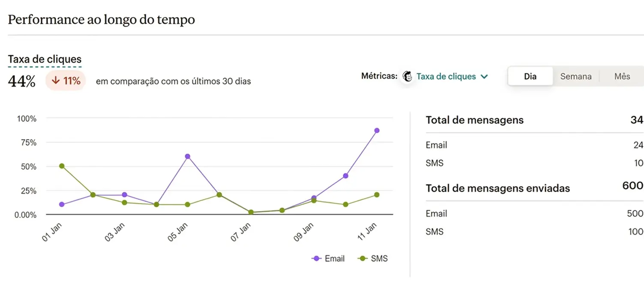Click the chevron beside Taxa de cliques
The height and width of the screenshot is (281, 644).
tap(485, 76)
